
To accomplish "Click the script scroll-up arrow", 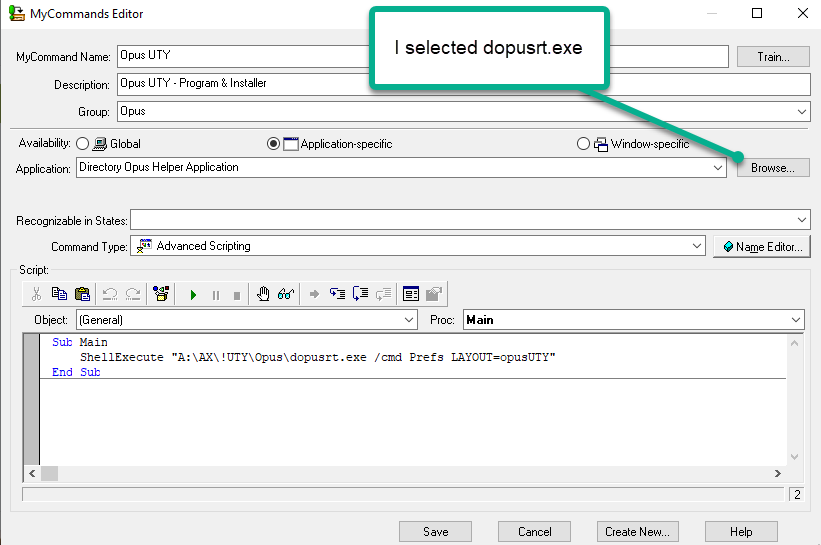I will point(794,343).
